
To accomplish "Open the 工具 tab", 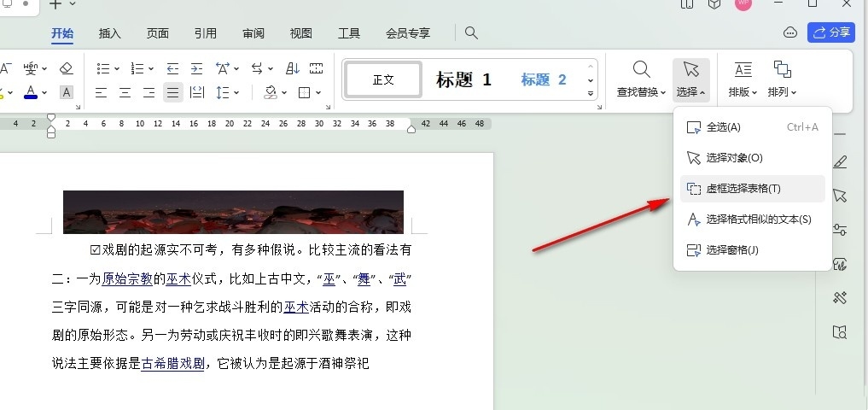I will 349,33.
